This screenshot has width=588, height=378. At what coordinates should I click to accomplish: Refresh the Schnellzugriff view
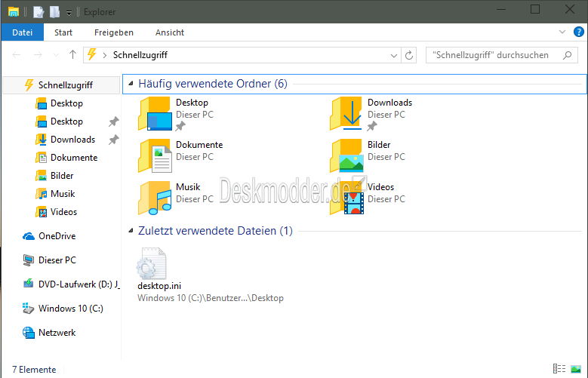[409, 56]
